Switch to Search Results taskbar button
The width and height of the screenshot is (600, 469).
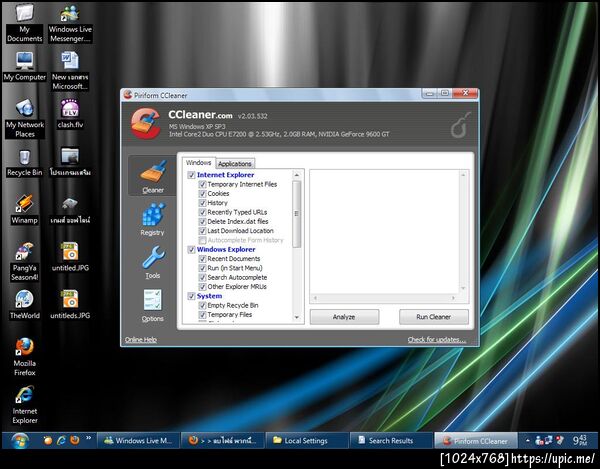(391, 440)
